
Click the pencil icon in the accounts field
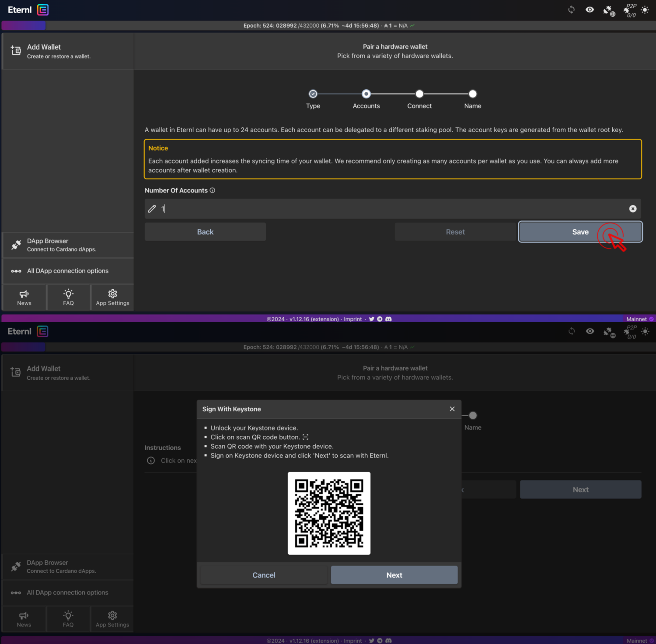point(152,209)
